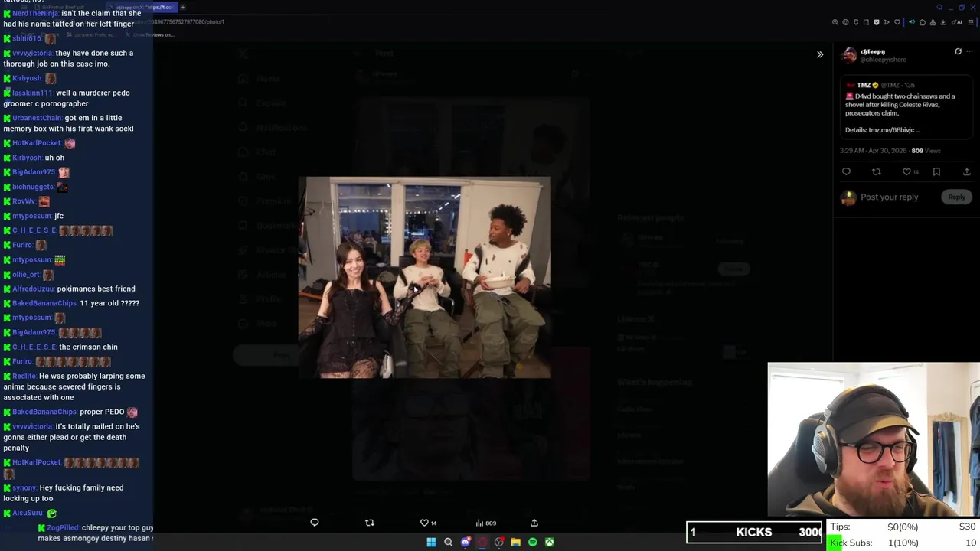Image resolution: width=980 pixels, height=551 pixels.
Task: Open chleepy's profile avatar in right panel
Action: point(848,55)
